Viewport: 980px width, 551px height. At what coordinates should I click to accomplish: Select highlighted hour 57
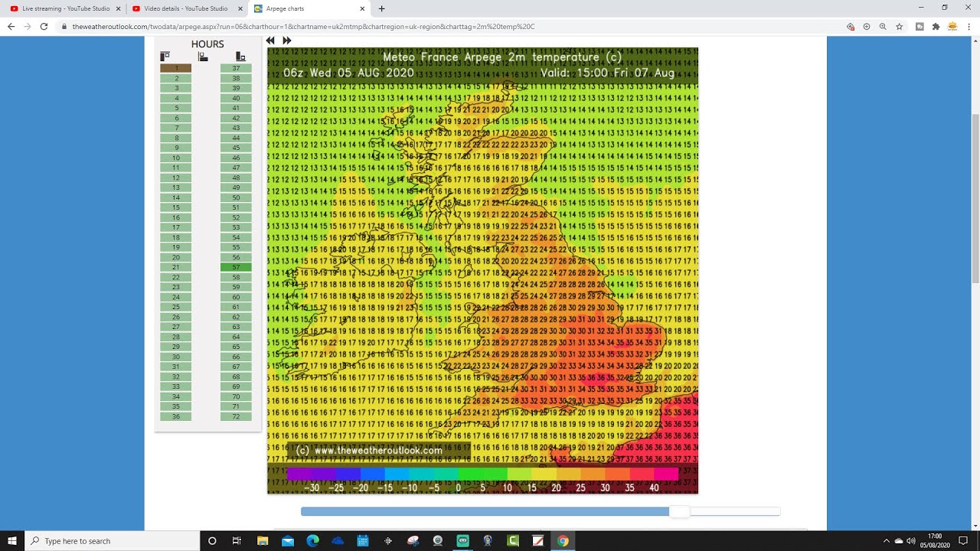click(x=236, y=267)
